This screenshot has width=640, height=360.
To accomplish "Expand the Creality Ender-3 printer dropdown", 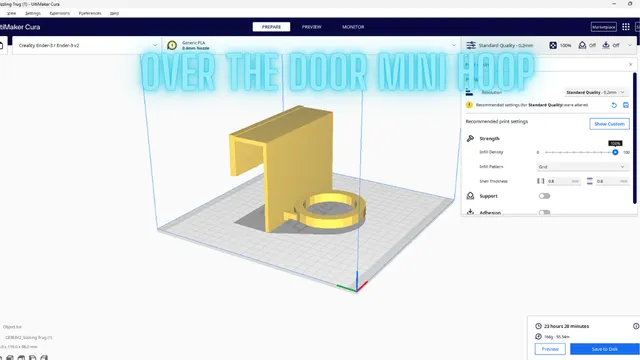I will coord(87,45).
